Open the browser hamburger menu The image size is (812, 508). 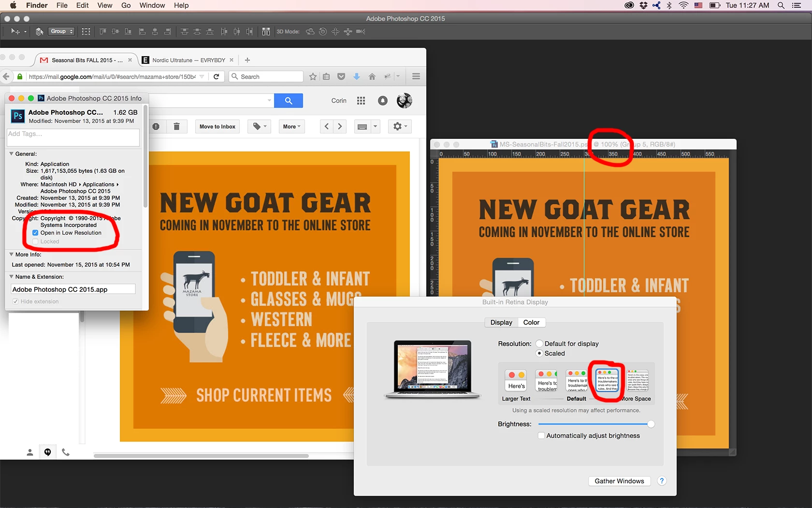[416, 76]
